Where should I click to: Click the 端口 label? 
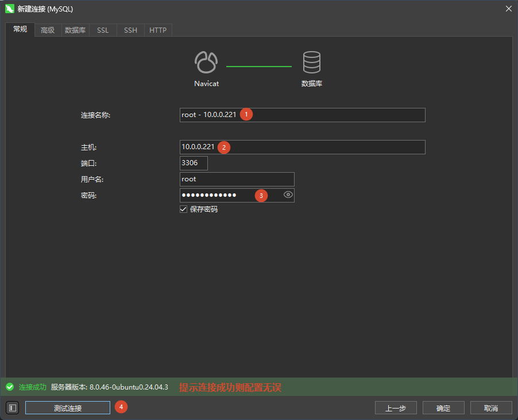pos(88,164)
